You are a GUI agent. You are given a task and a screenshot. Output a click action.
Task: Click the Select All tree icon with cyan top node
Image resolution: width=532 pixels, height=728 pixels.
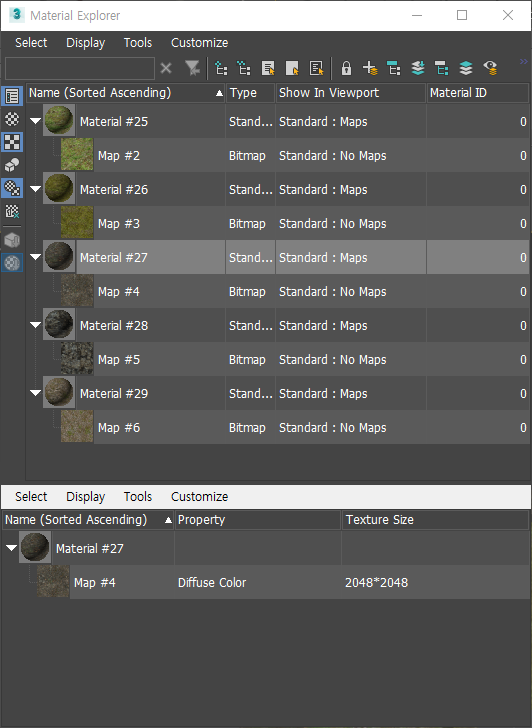[x=221, y=69]
